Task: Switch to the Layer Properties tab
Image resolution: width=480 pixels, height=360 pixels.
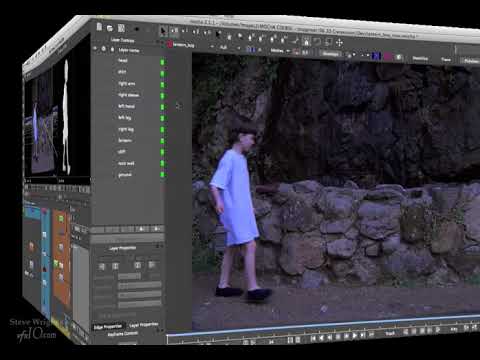Action: 143,325
